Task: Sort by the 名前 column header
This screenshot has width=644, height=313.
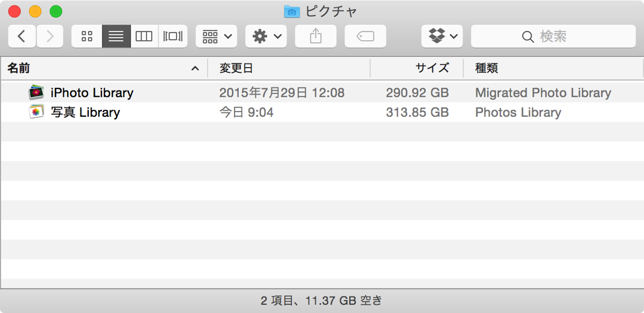Action: click(104, 68)
